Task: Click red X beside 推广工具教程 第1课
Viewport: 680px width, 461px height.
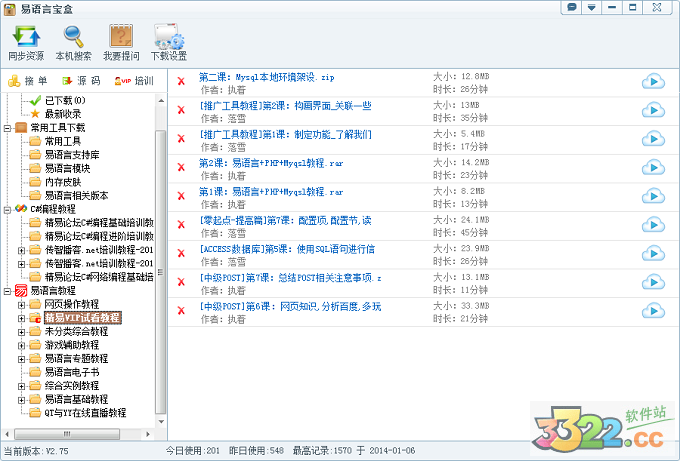Action: click(x=181, y=138)
